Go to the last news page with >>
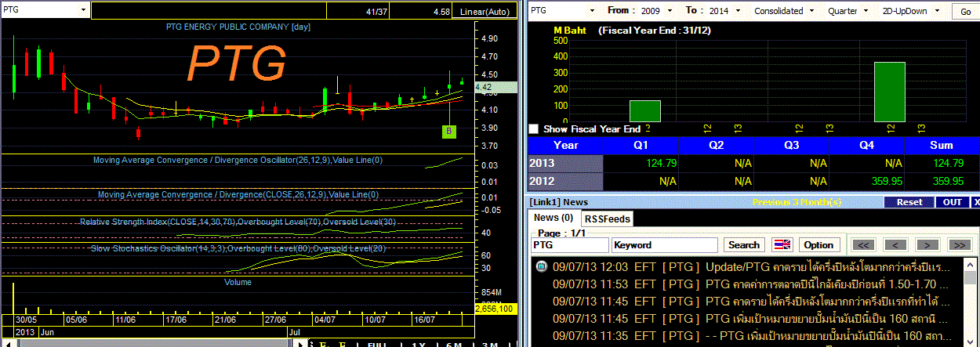 959,245
